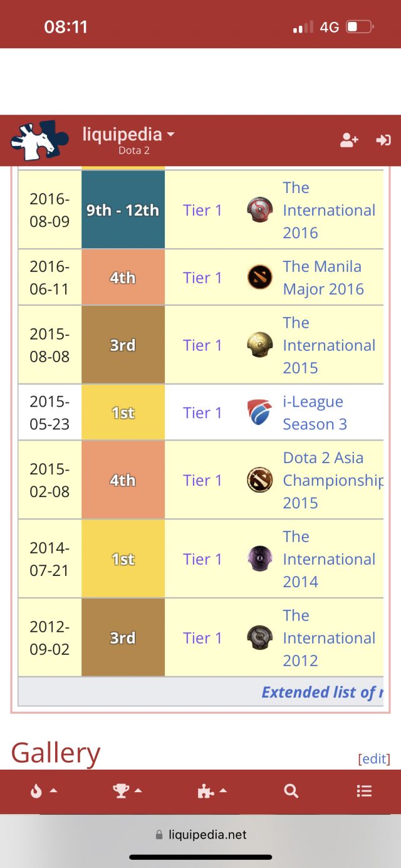Image resolution: width=401 pixels, height=868 pixels.
Task: Open the puzzle piece menu
Action: (x=212, y=791)
